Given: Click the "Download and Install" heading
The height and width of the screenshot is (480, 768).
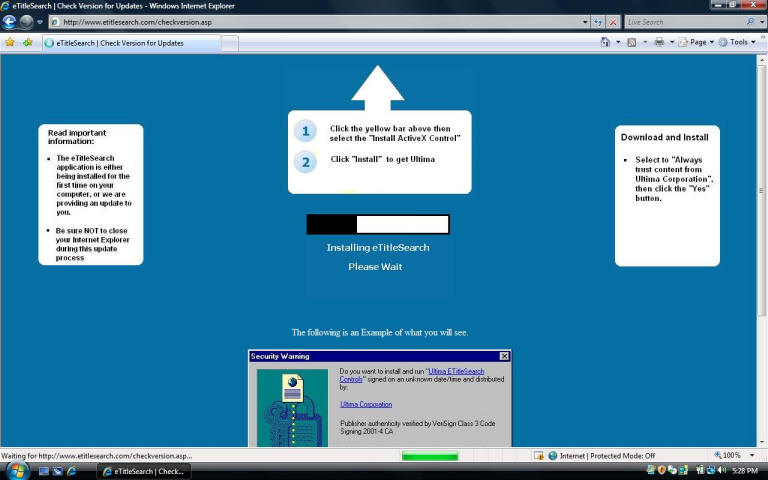Looking at the screenshot, I should click(x=664, y=138).
